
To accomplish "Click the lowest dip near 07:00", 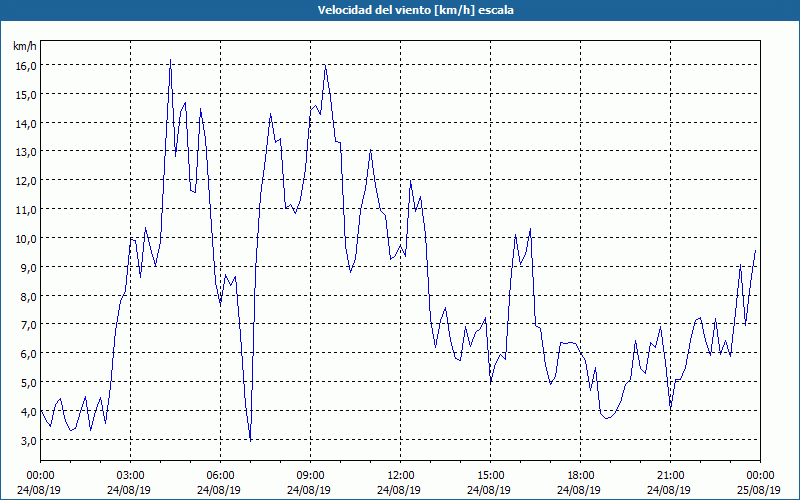I will click(x=251, y=440).
